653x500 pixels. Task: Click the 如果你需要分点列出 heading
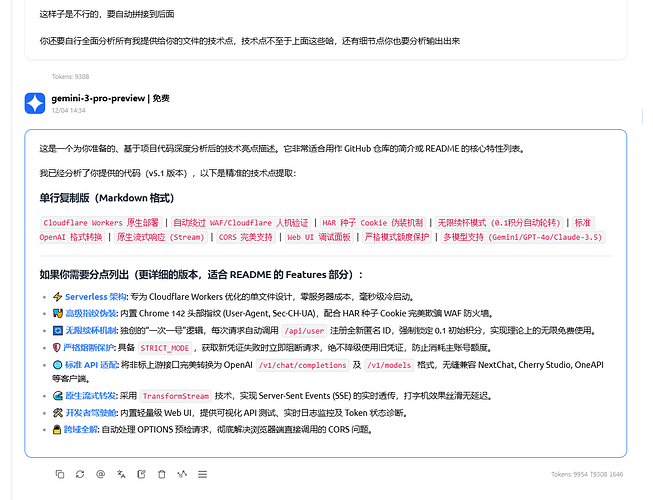click(x=201, y=275)
